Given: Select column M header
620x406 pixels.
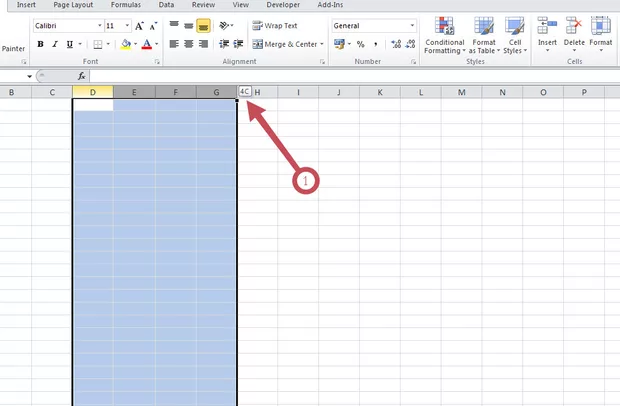Looking at the screenshot, I should point(461,92).
